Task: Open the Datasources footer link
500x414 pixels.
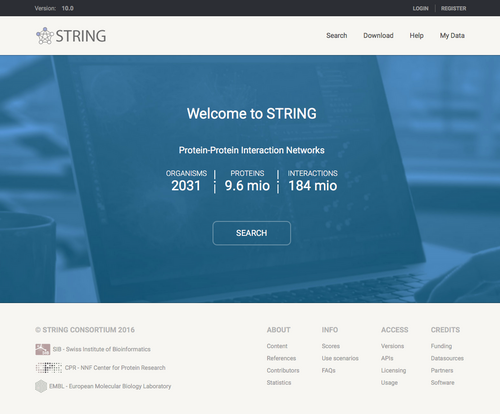Action: 447,358
